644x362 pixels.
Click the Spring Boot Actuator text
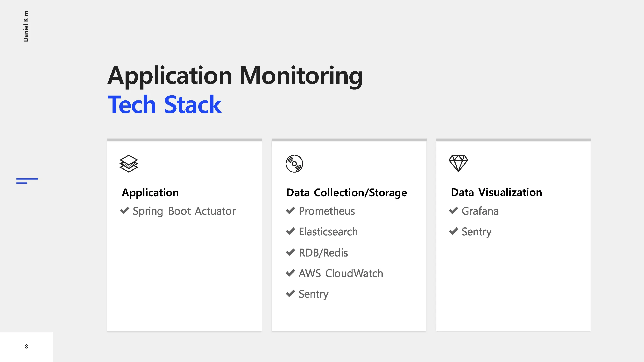click(x=184, y=211)
